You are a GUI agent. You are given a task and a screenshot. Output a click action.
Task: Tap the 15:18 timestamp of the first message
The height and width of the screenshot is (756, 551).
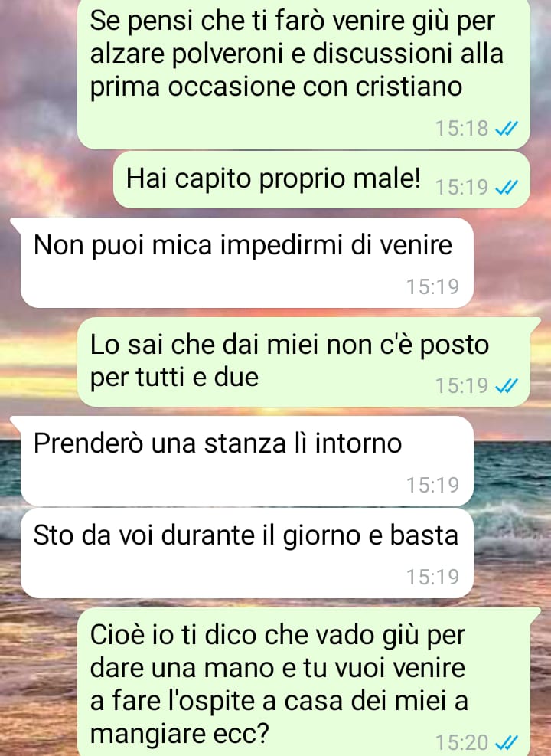pyautogui.click(x=461, y=129)
